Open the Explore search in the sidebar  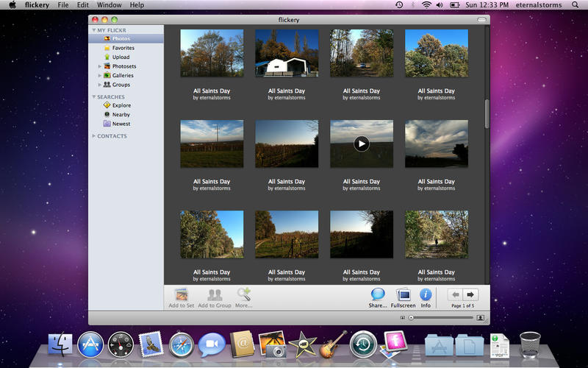coord(121,105)
